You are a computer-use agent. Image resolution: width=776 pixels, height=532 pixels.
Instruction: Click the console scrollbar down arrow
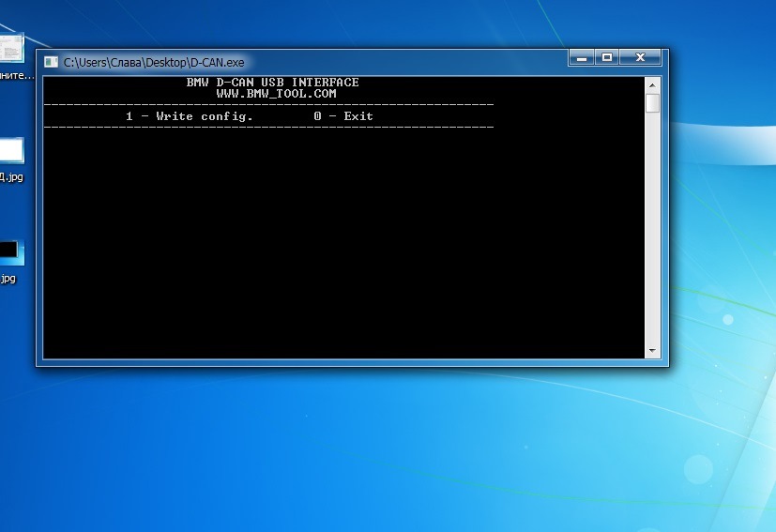(x=652, y=350)
